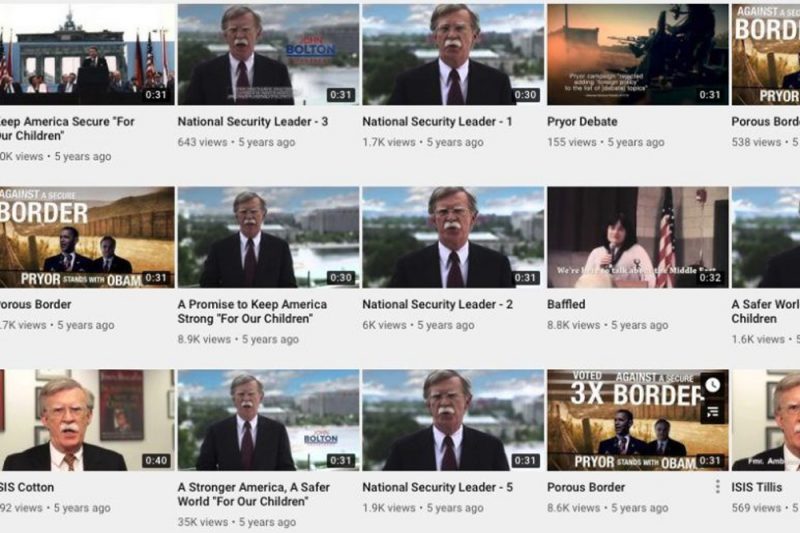The height and width of the screenshot is (533, 800).
Task: Open National Security Leader - 3 video thumbnail
Action: (268, 55)
